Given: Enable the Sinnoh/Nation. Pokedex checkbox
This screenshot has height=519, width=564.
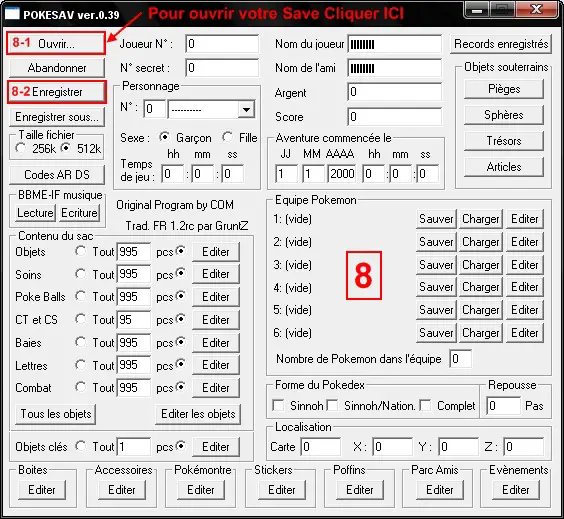Looking at the screenshot, I should point(332,405).
